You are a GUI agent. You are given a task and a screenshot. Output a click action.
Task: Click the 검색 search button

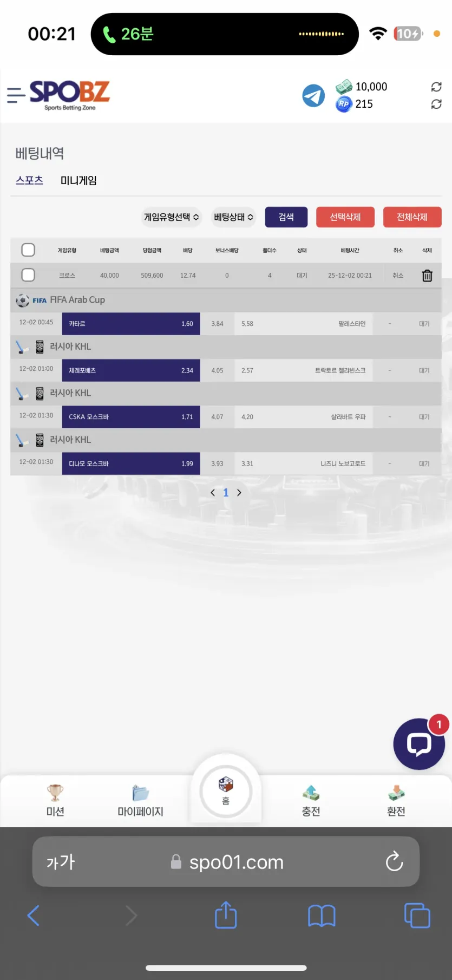pyautogui.click(x=286, y=217)
